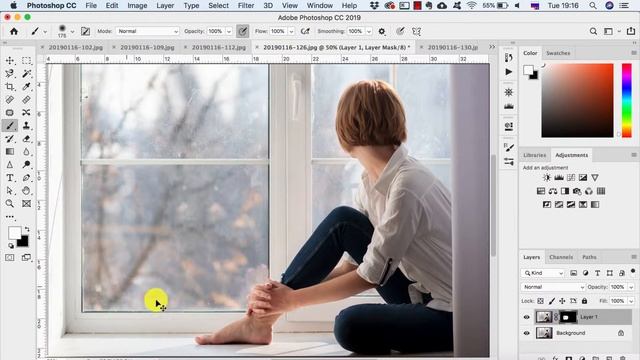Select the Rectangular Marquee tool
Screen dimensions: 640x360
pos(27,60)
